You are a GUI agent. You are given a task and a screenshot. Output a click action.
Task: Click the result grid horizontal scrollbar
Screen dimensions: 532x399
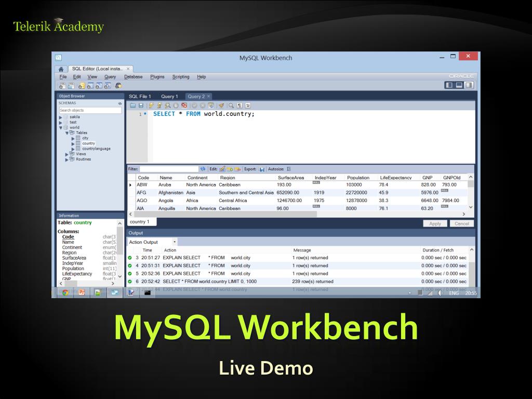pos(225,214)
